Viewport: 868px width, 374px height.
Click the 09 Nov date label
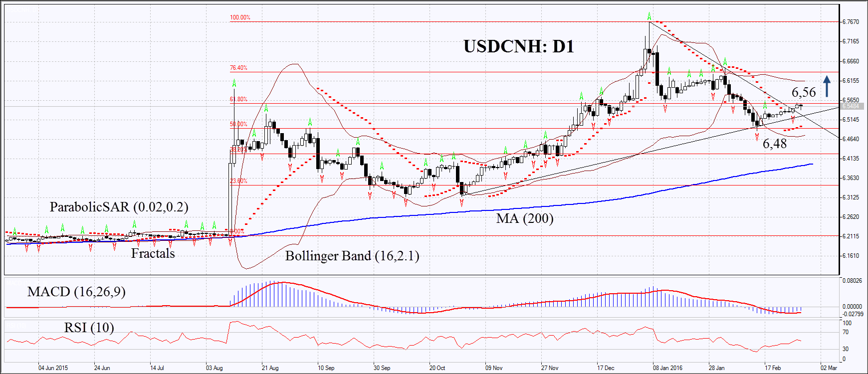[x=494, y=368]
